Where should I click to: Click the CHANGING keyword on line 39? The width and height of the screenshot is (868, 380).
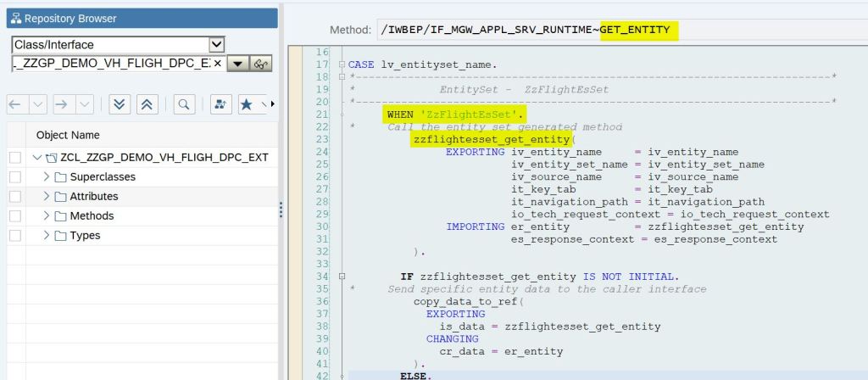point(453,338)
